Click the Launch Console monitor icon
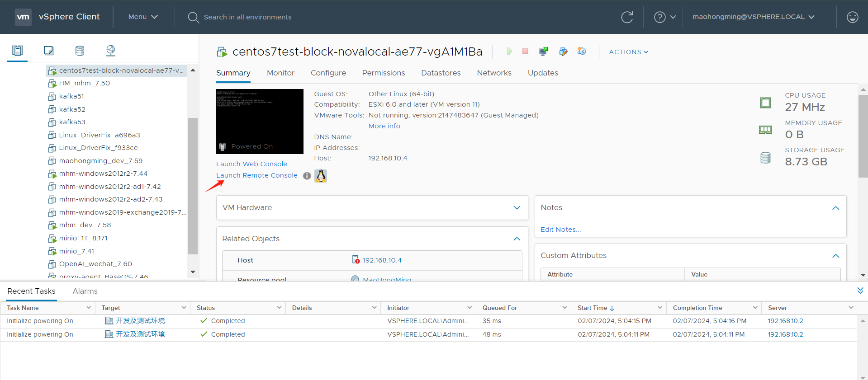Viewport: 868px width, 380px height. [543, 52]
